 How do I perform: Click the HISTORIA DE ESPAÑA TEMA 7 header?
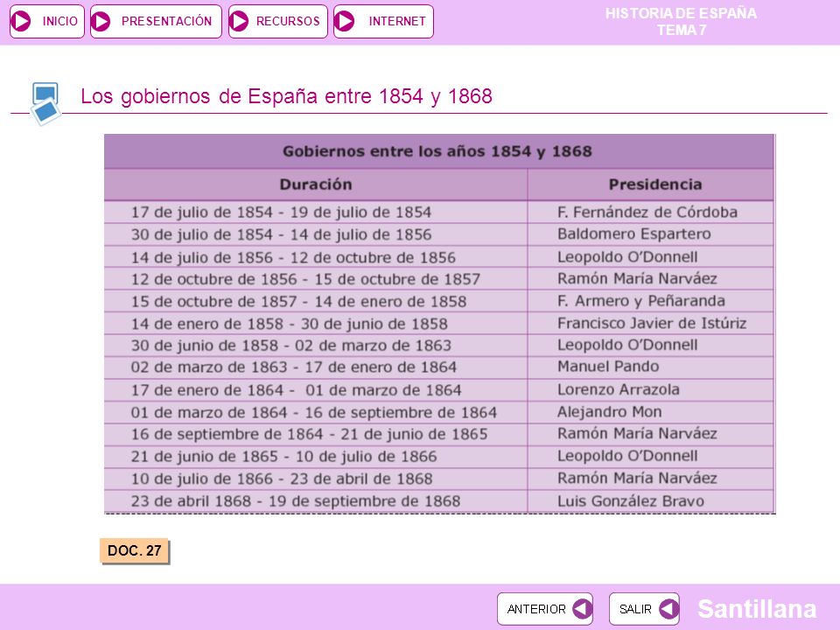coord(681,21)
